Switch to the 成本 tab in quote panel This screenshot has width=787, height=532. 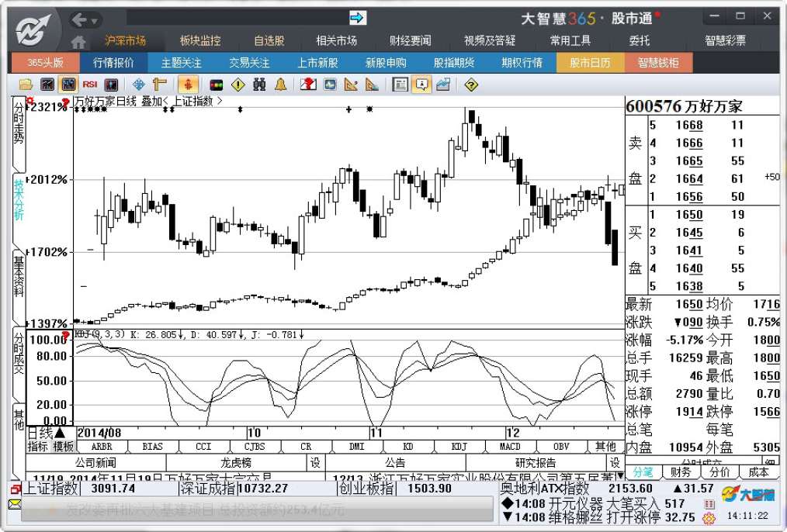[x=758, y=472]
